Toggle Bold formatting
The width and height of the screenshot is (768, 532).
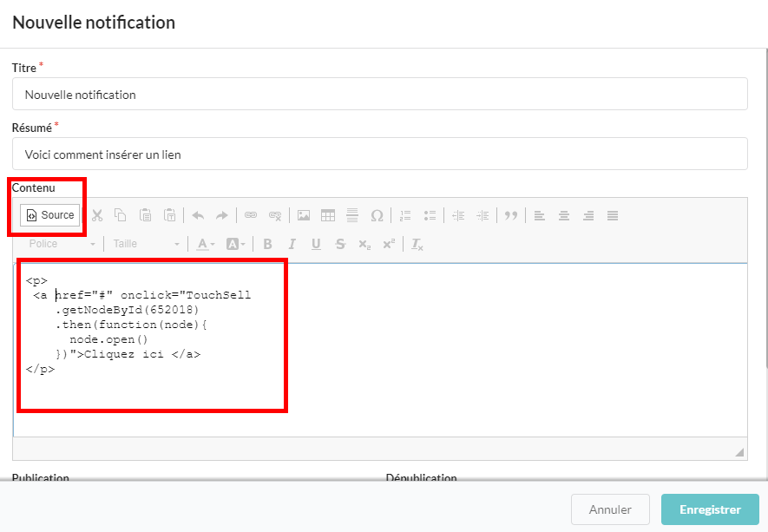pyautogui.click(x=267, y=244)
